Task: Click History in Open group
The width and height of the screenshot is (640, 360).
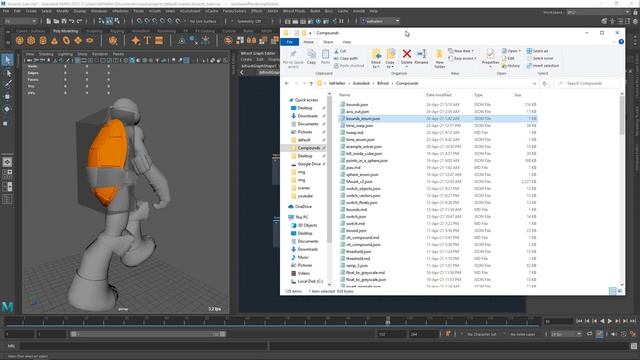Action: pyautogui.click(x=511, y=66)
